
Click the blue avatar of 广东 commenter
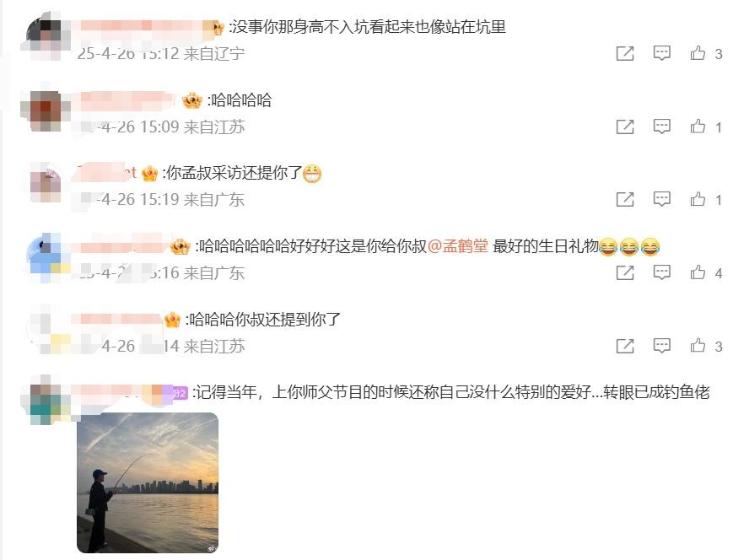click(46, 256)
